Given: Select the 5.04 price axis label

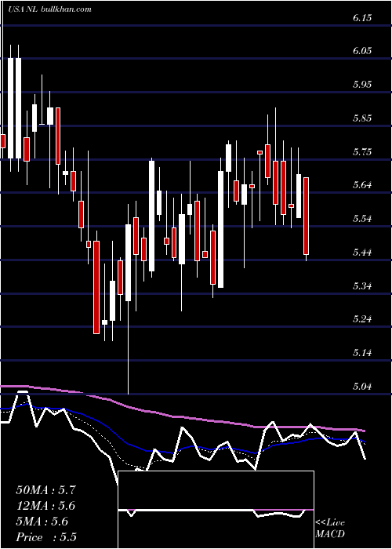Looking at the screenshot, I should (362, 387).
